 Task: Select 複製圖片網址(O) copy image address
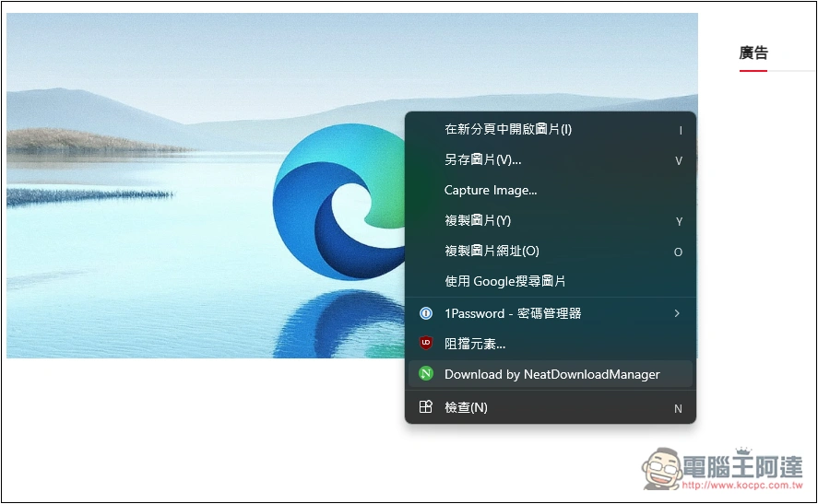551,251
